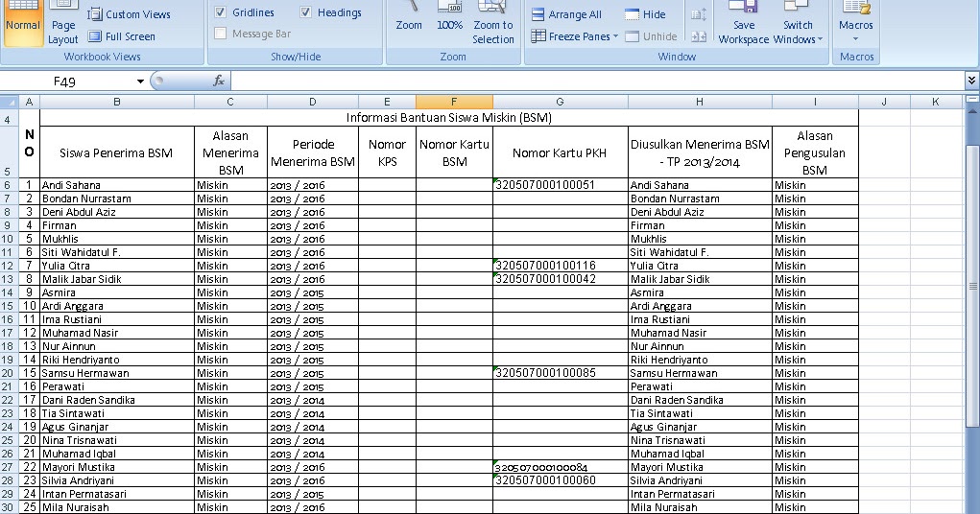The height and width of the screenshot is (514, 980).
Task: Open Freeze Panes dropdown
Action: pos(574,36)
